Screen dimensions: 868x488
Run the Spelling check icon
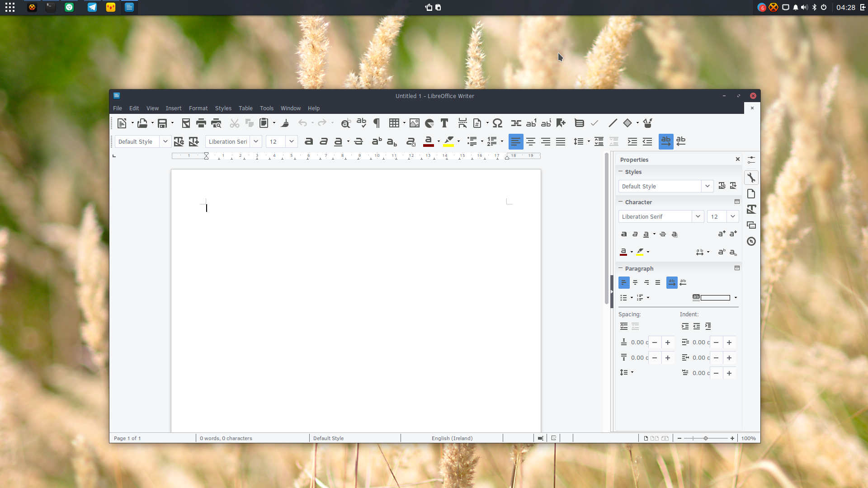(361, 123)
